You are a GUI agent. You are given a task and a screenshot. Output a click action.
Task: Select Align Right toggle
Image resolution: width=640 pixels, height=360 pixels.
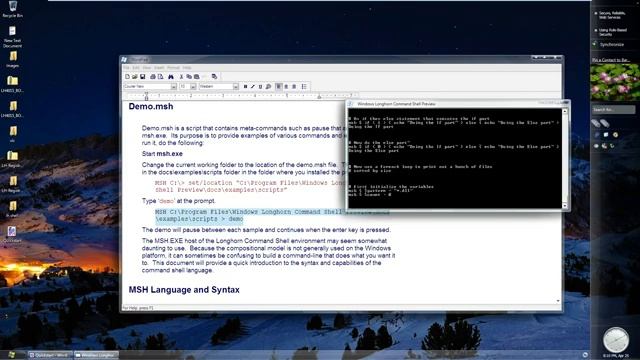[x=294, y=87]
